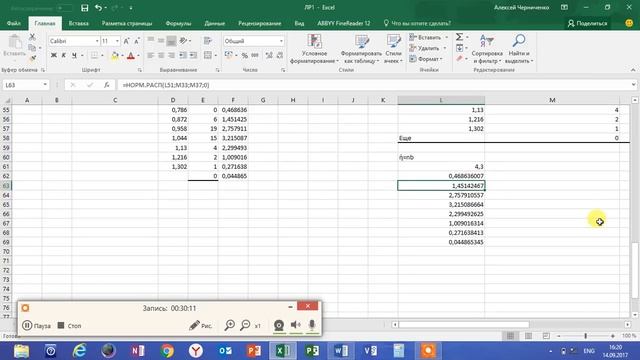Image resolution: width=640 pixels, height=360 pixels.
Task: Click the Clear eraser icon
Action: point(460,59)
